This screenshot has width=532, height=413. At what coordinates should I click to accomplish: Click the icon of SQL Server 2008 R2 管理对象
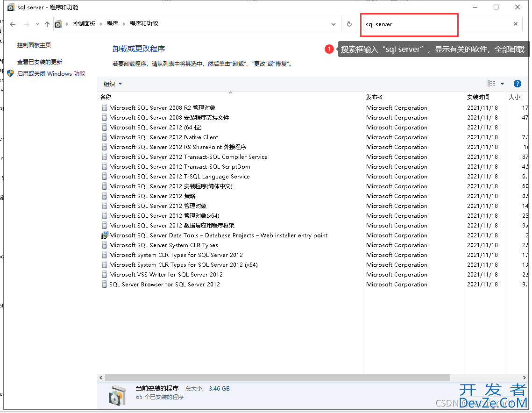105,108
